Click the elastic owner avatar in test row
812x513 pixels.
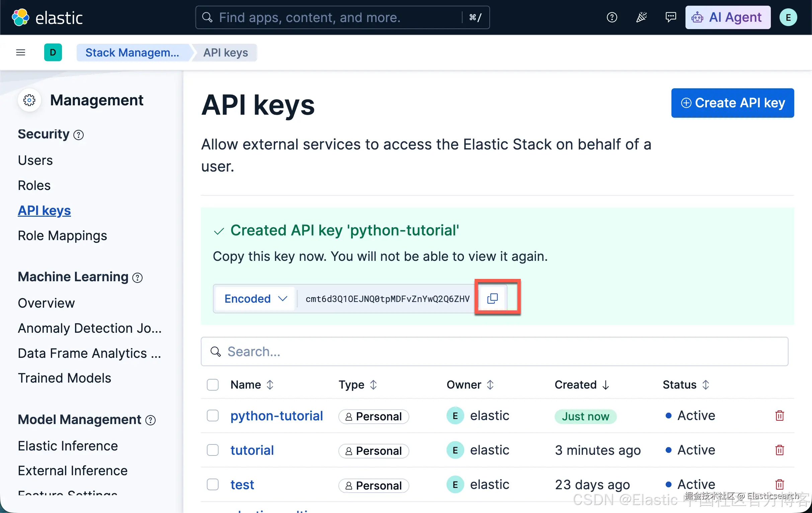[x=455, y=484]
